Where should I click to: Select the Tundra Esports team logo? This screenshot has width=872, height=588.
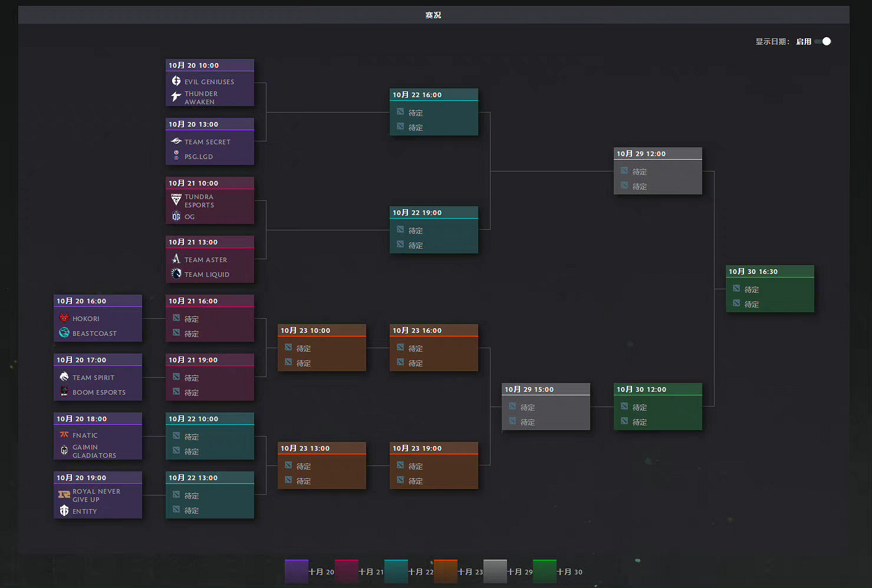(176, 200)
